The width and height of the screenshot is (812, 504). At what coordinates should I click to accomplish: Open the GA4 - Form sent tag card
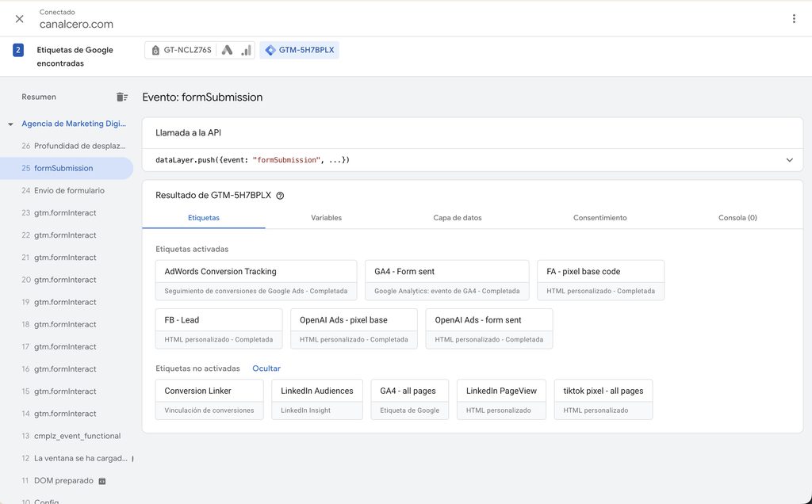447,280
